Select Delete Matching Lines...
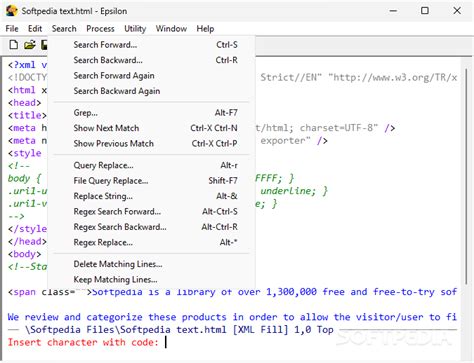The image size is (474, 363). (x=152, y=264)
